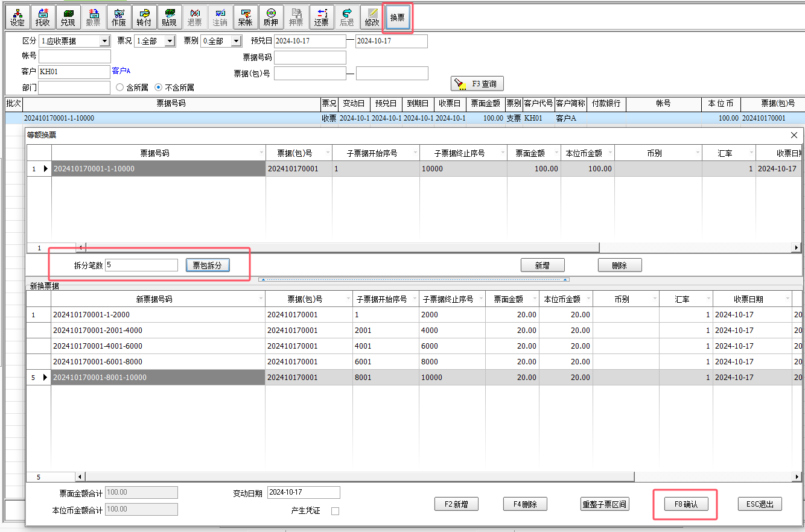805x532 pixels.
Task: Click the 换票 toolbar button
Action: [397, 17]
